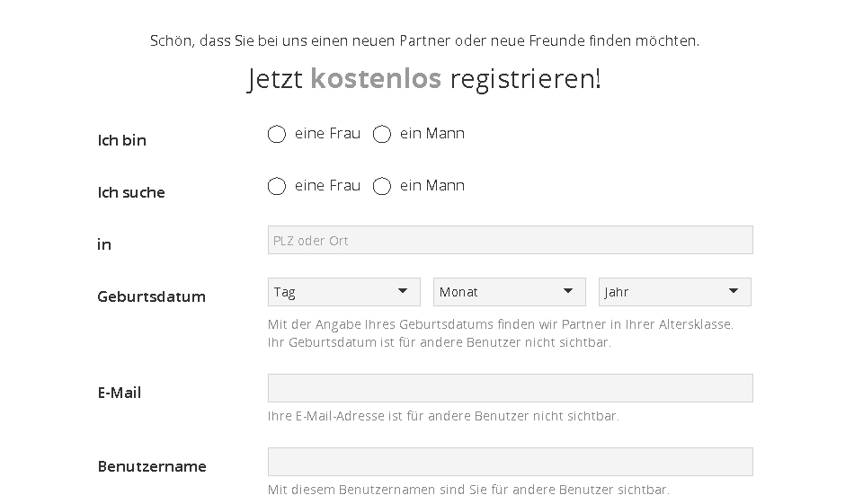Viewport: 863px width, 504px height.
Task: Expand the Monat dropdown
Action: [x=509, y=292]
